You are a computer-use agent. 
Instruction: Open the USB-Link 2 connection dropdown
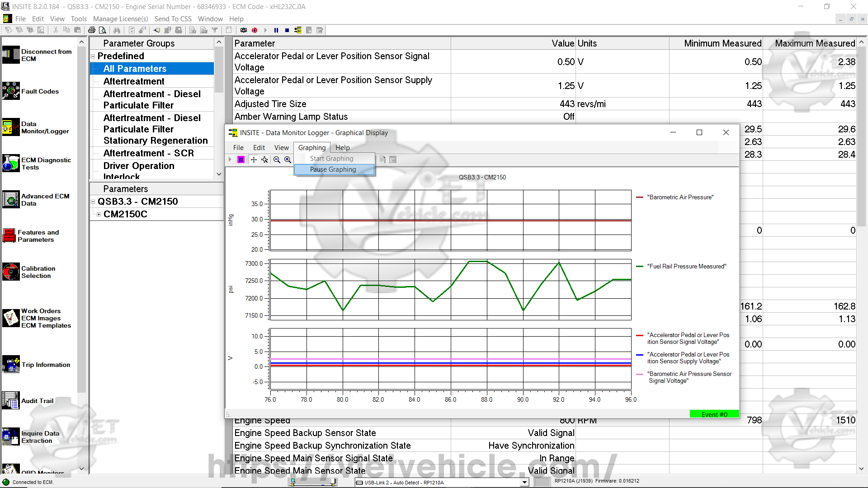point(524,482)
